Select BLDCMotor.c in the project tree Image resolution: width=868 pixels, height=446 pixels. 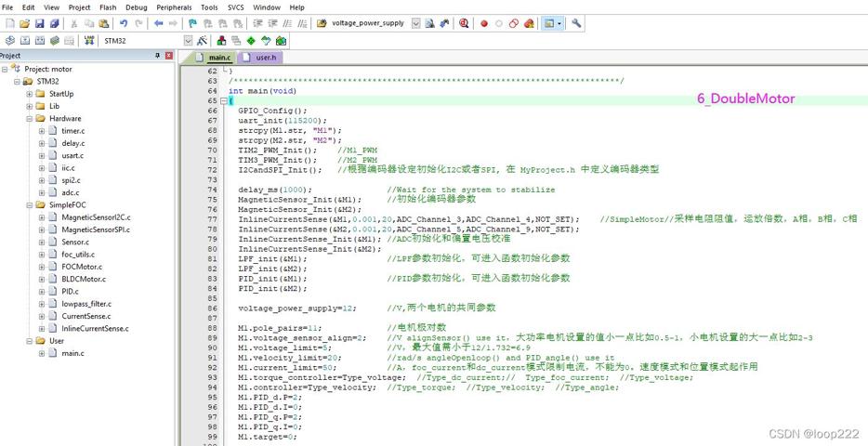point(84,280)
